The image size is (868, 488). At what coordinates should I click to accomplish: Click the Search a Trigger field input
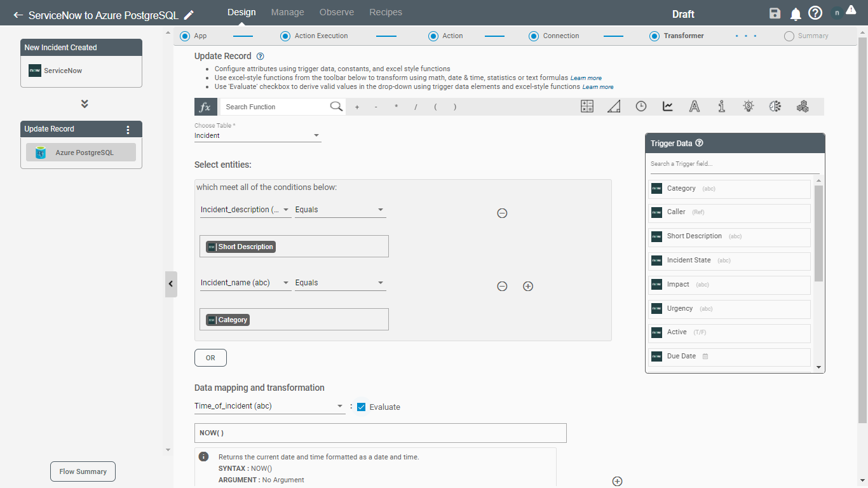pyautogui.click(x=735, y=164)
